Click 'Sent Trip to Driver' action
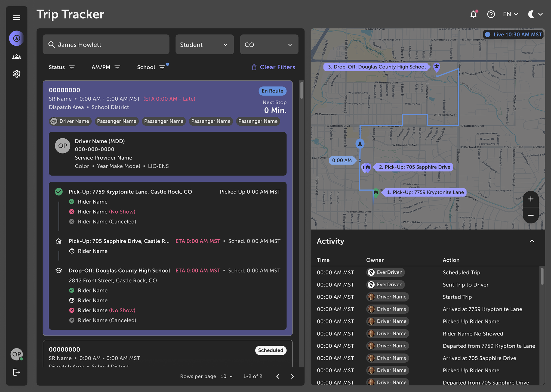The image size is (551, 392). 465,285
